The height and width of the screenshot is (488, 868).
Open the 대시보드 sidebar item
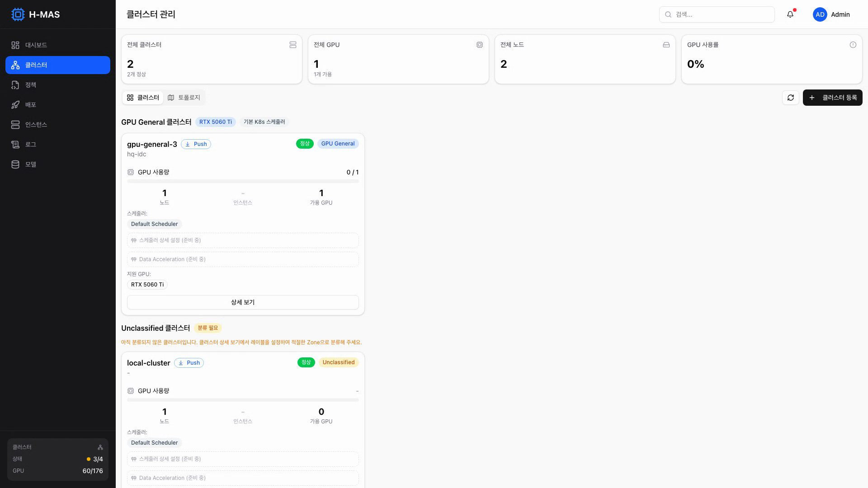(36, 45)
